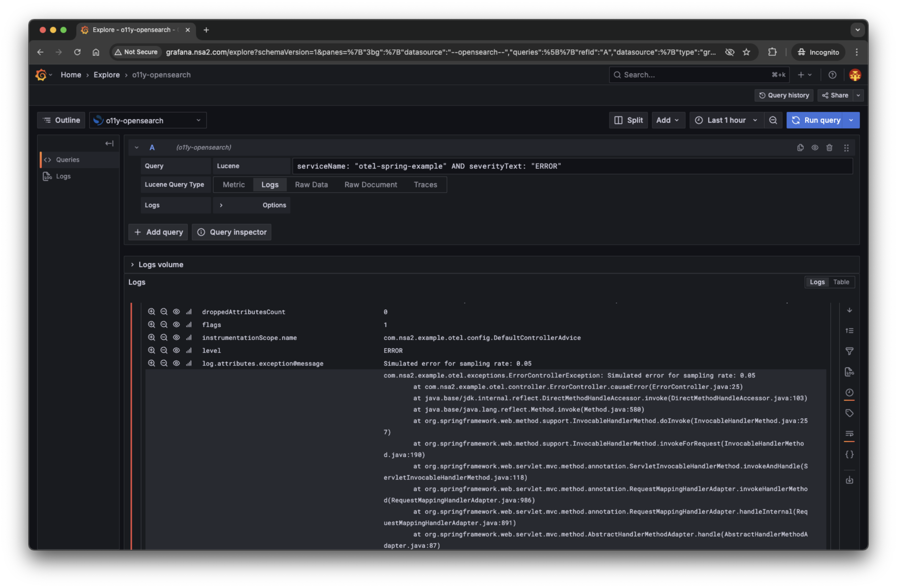The width and height of the screenshot is (897, 588).
Task: Open ad-hoc statistics for flags row
Action: click(x=189, y=324)
